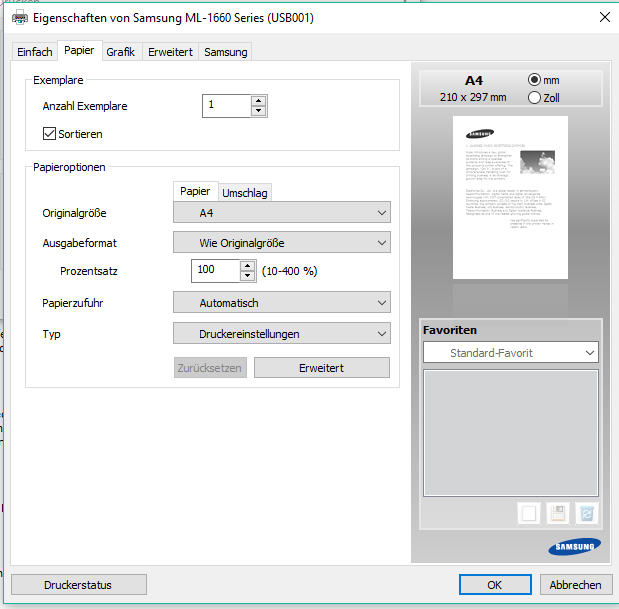Click the printer icon in title bar
The width and height of the screenshot is (619, 609).
[20, 18]
